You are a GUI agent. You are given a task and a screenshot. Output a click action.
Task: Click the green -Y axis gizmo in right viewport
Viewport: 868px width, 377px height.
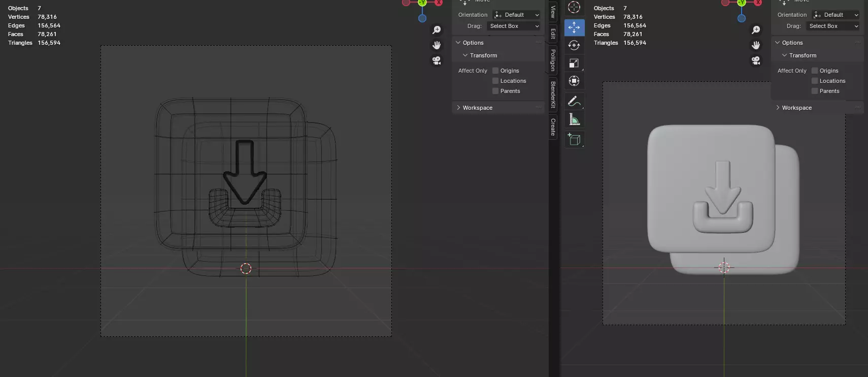click(742, 3)
